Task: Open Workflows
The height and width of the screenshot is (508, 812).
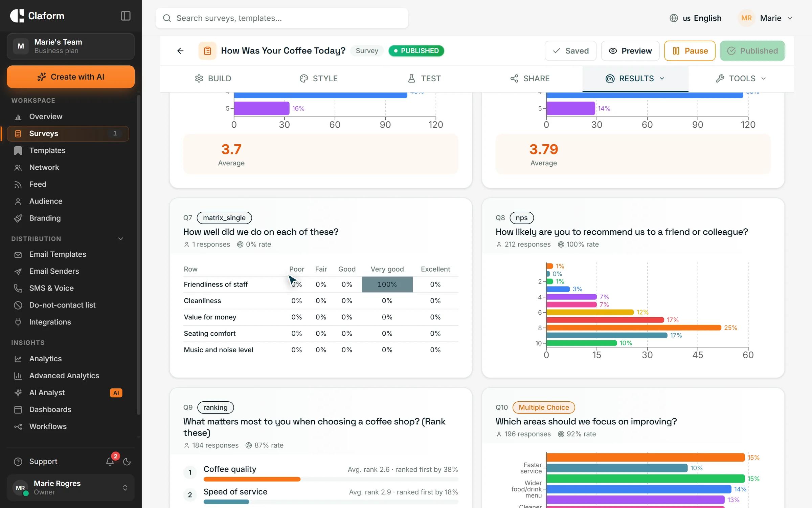Action: click(68, 426)
